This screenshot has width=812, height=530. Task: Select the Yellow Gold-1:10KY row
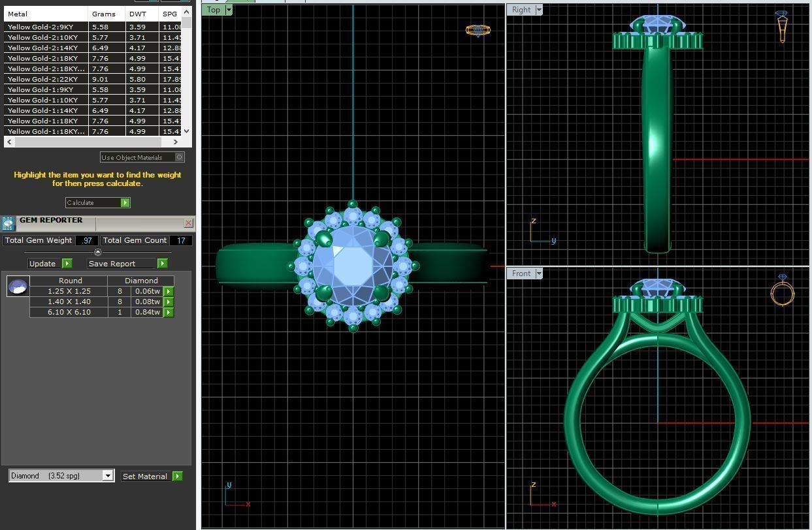coord(93,100)
